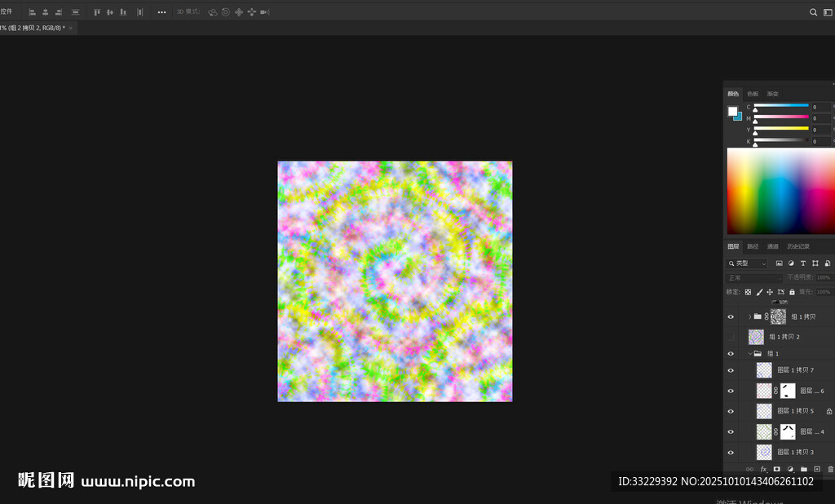Filter layers by type (T) icon
835x504 pixels.
(803, 263)
